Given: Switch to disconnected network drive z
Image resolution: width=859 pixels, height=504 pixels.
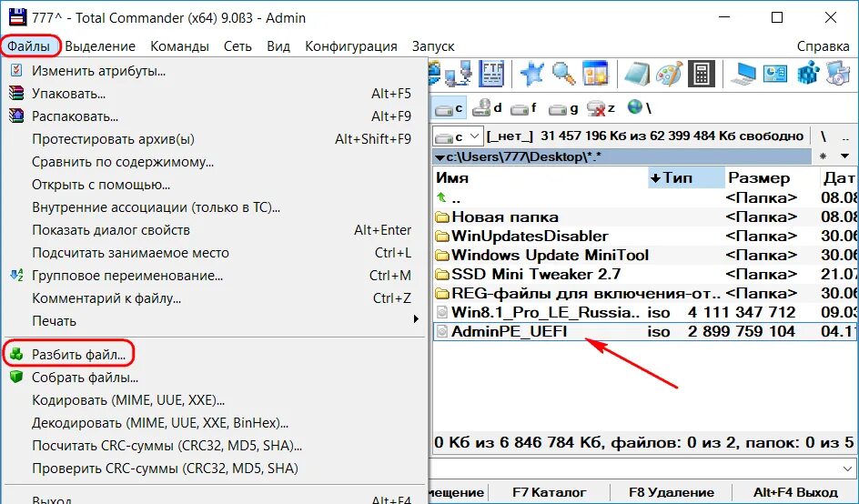Looking at the screenshot, I should (x=601, y=108).
